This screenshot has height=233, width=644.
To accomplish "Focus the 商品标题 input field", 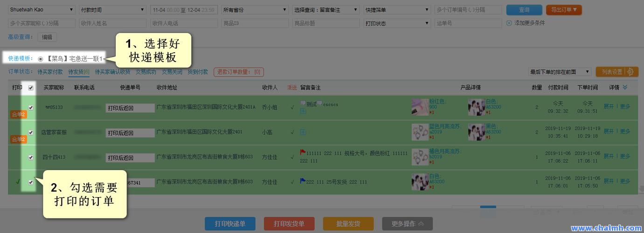I will click(x=326, y=23).
